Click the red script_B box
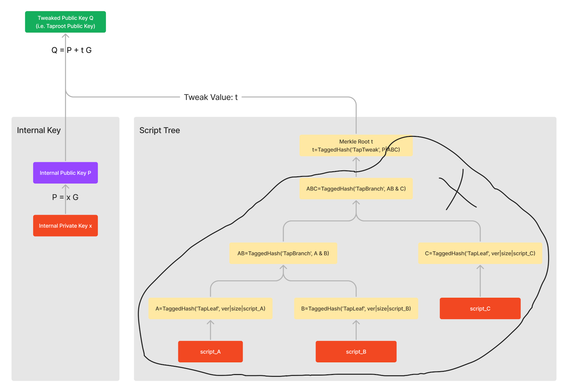 pos(356,352)
